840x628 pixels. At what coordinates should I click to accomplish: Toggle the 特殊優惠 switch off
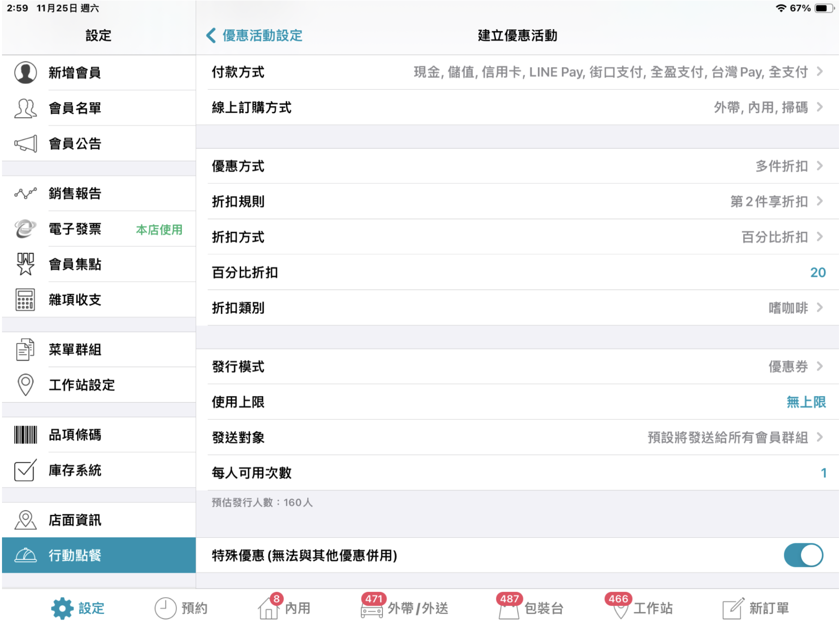click(803, 555)
